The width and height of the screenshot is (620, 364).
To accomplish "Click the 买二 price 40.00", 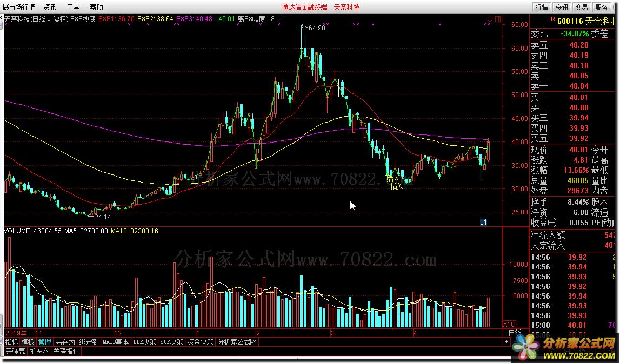I will [x=579, y=107].
